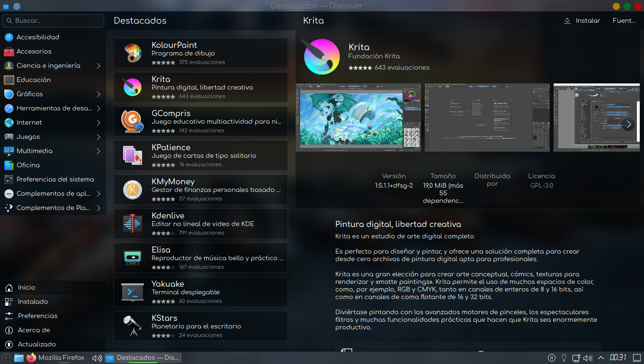
Task: Open the volume icon in system tray
Action: point(588,358)
